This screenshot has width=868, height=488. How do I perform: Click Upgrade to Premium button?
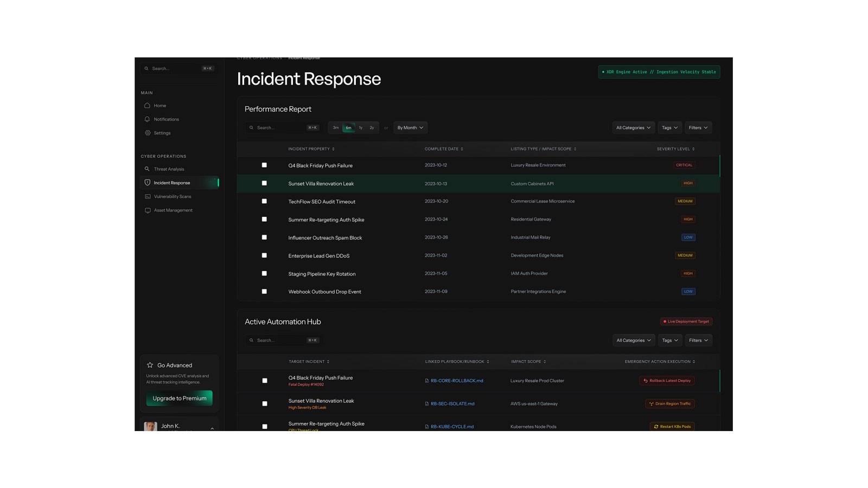(180, 398)
